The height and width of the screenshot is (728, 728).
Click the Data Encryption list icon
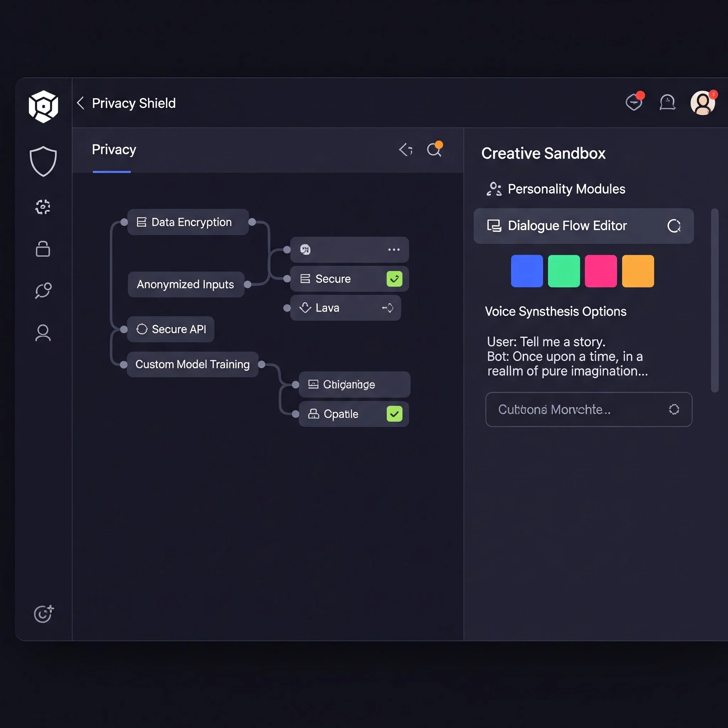click(x=142, y=222)
